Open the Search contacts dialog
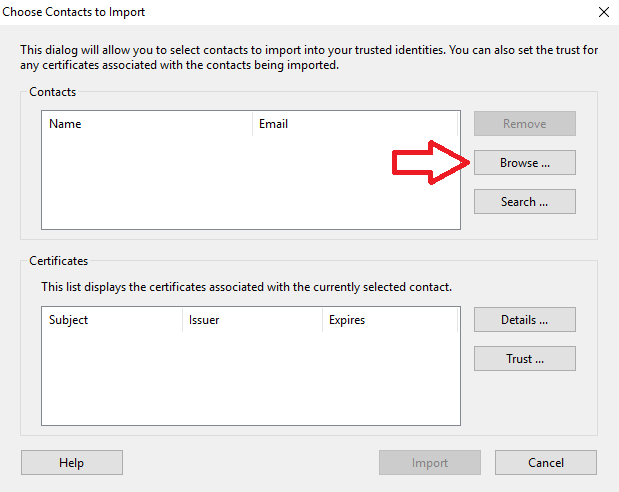This screenshot has height=492, width=619. click(524, 201)
